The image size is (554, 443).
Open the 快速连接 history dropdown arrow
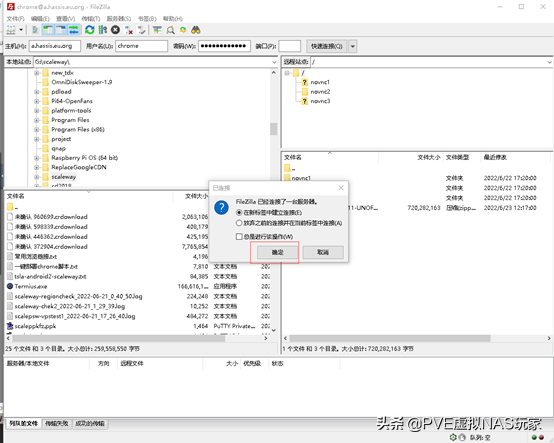[x=353, y=46]
